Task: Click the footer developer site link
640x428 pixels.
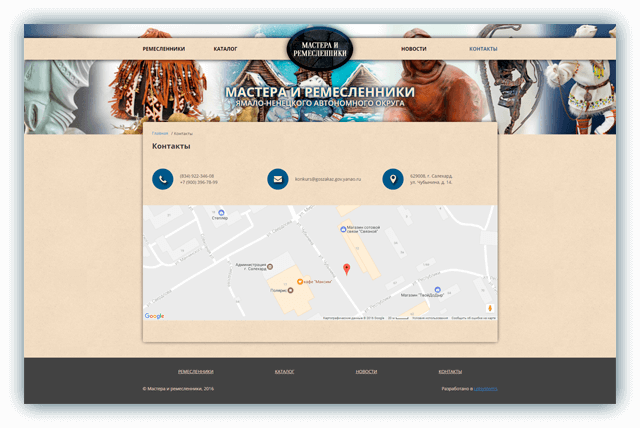Action: [x=486, y=389]
